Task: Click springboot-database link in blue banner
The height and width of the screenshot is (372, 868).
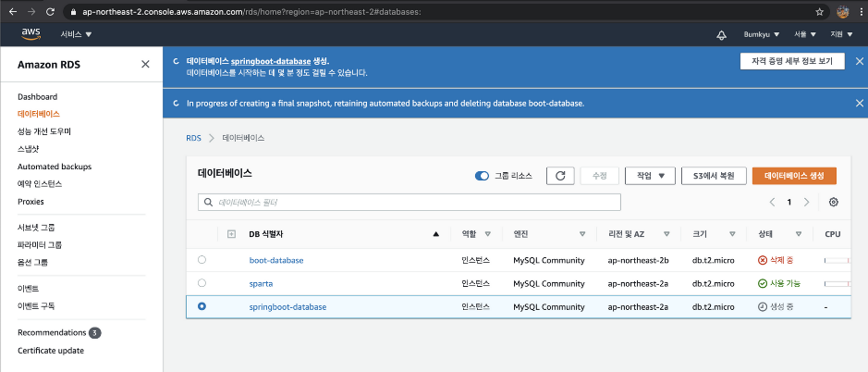Action: (x=272, y=62)
